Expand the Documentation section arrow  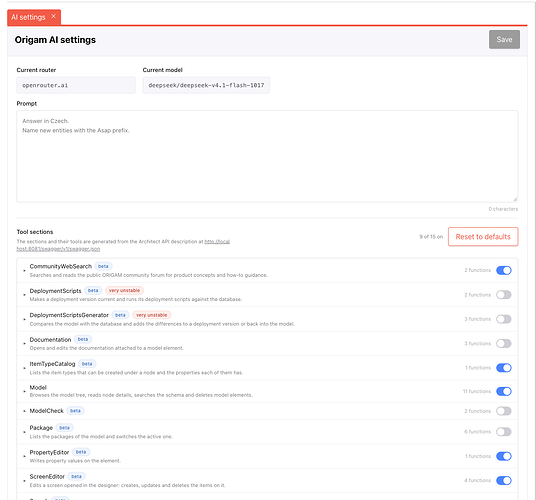[x=24, y=344]
